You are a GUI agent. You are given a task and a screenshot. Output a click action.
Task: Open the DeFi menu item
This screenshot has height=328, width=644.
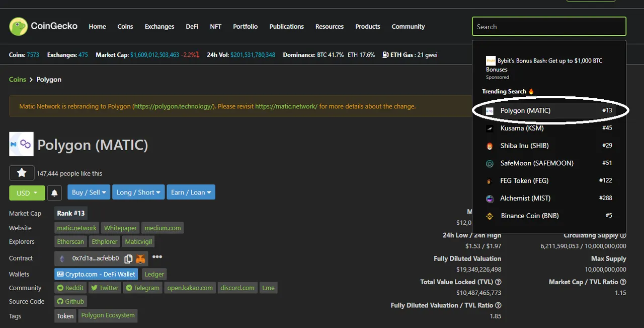coord(192,26)
